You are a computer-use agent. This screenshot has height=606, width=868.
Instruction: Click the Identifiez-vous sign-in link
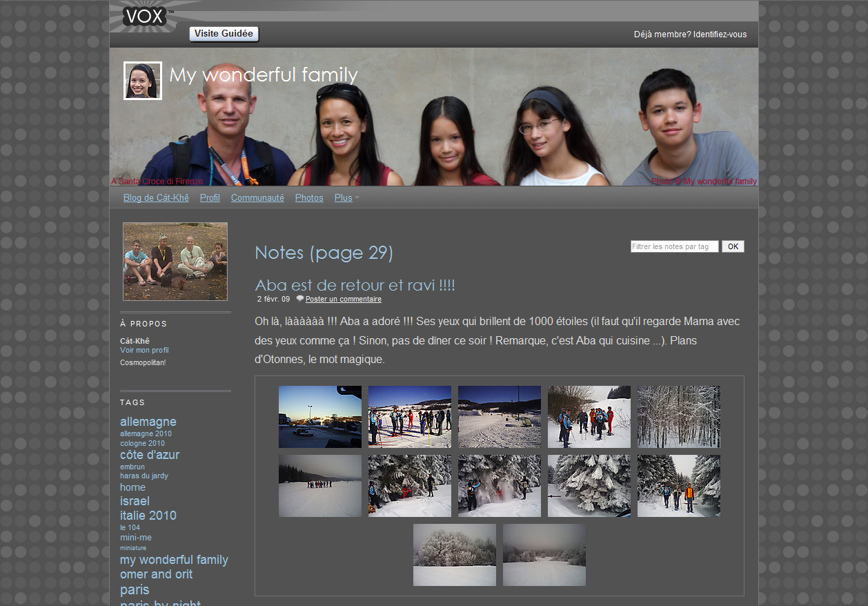click(720, 35)
